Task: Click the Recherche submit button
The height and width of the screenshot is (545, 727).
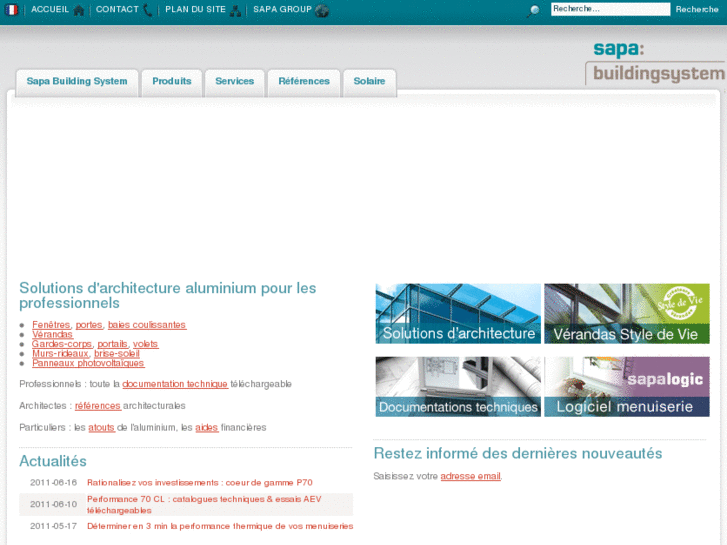Action: click(697, 9)
